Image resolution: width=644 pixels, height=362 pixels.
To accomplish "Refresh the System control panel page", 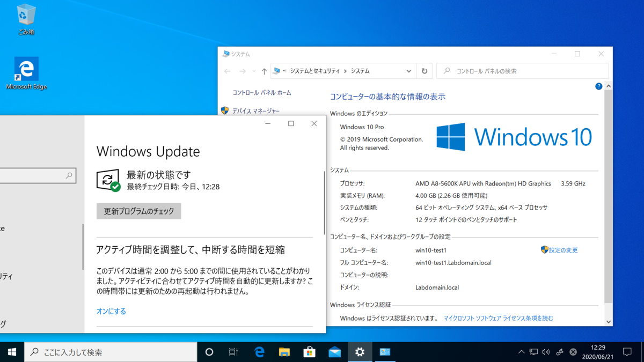I will point(425,71).
